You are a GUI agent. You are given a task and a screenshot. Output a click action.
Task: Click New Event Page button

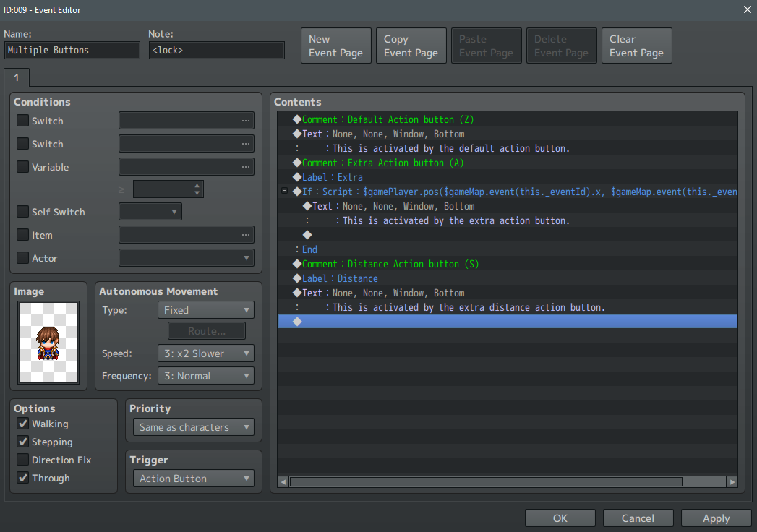tap(335, 46)
